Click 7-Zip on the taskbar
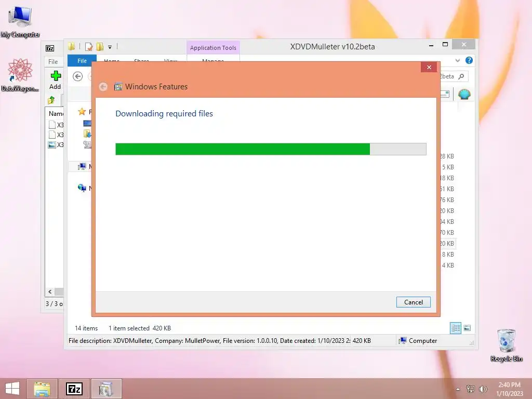 tap(74, 389)
